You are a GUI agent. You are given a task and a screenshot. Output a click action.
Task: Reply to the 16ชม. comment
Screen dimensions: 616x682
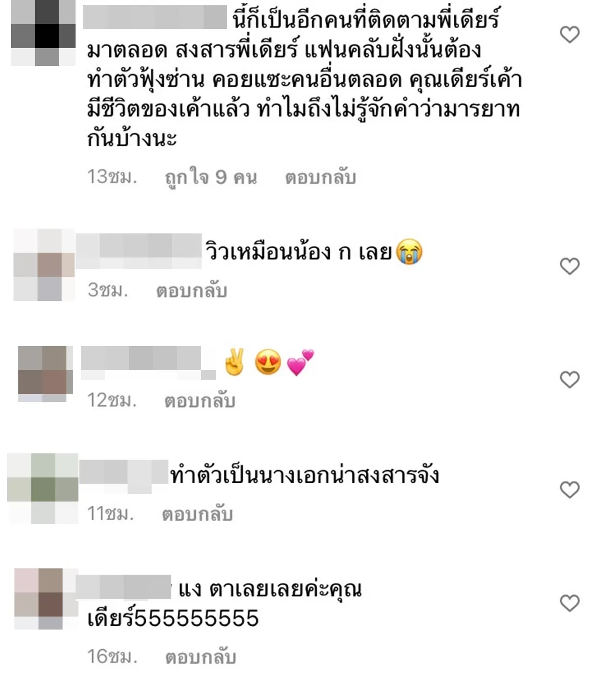201,656
